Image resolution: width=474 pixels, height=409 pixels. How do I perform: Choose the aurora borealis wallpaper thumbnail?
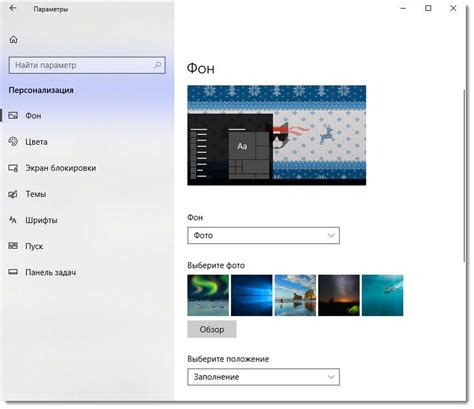[208, 295]
